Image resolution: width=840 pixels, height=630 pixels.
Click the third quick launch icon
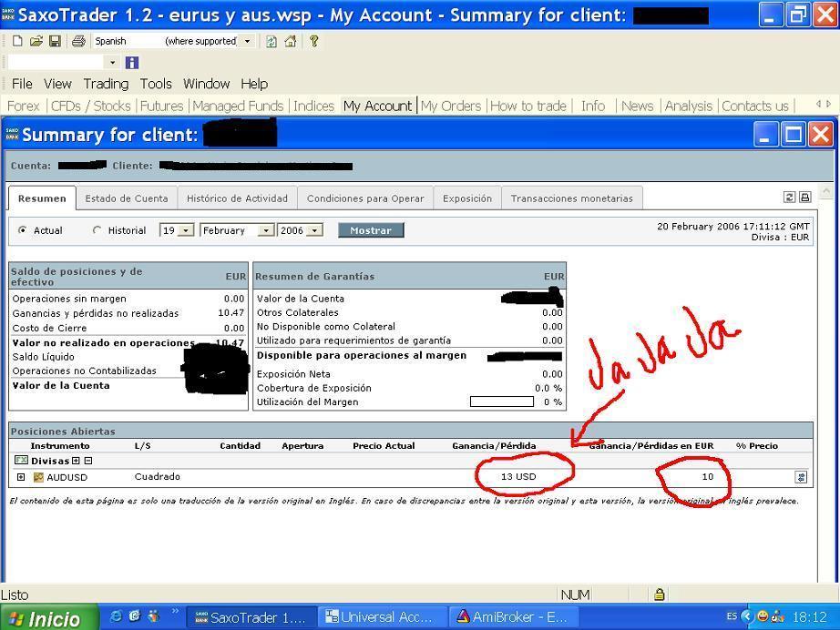point(154,616)
